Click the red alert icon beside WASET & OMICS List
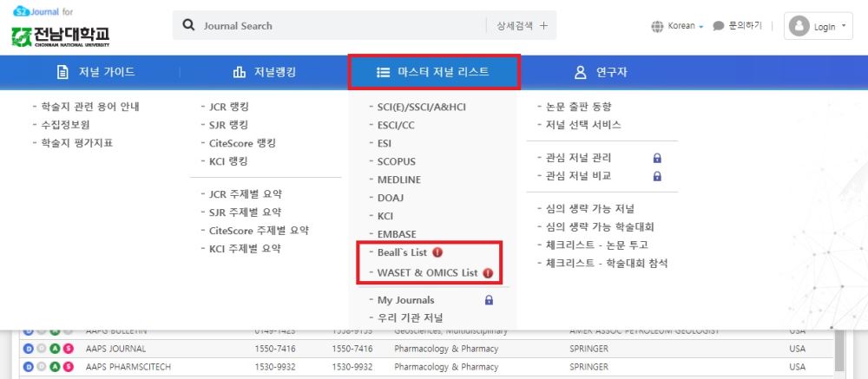 click(x=488, y=273)
